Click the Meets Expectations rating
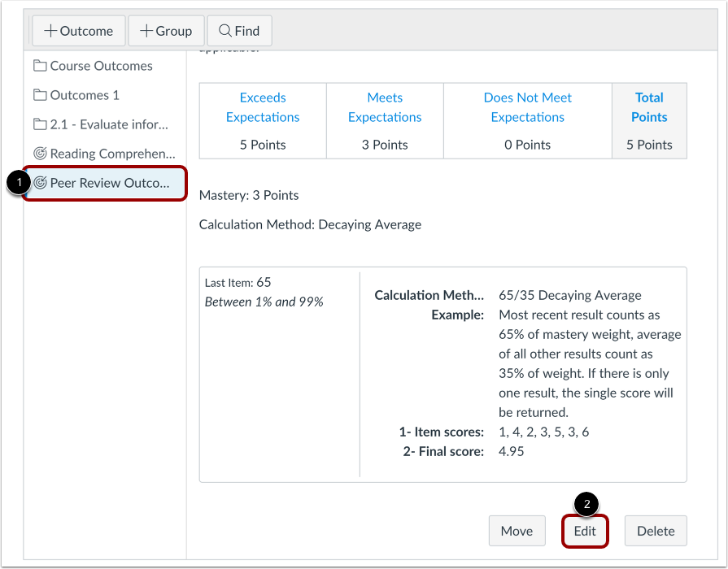This screenshot has height=569, width=728. click(385, 107)
